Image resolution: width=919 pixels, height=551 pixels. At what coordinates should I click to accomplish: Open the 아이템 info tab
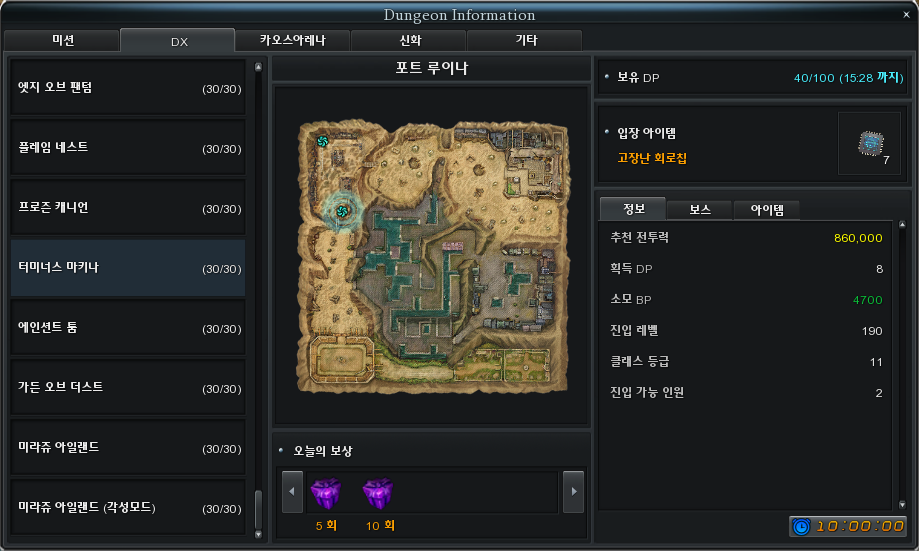[x=767, y=210]
